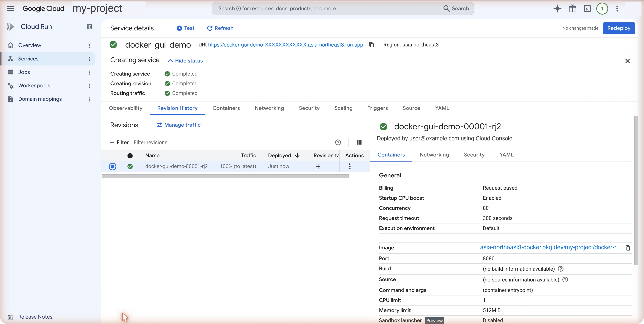Open column display options icon
This screenshot has height=324, width=644.
coord(359,142)
